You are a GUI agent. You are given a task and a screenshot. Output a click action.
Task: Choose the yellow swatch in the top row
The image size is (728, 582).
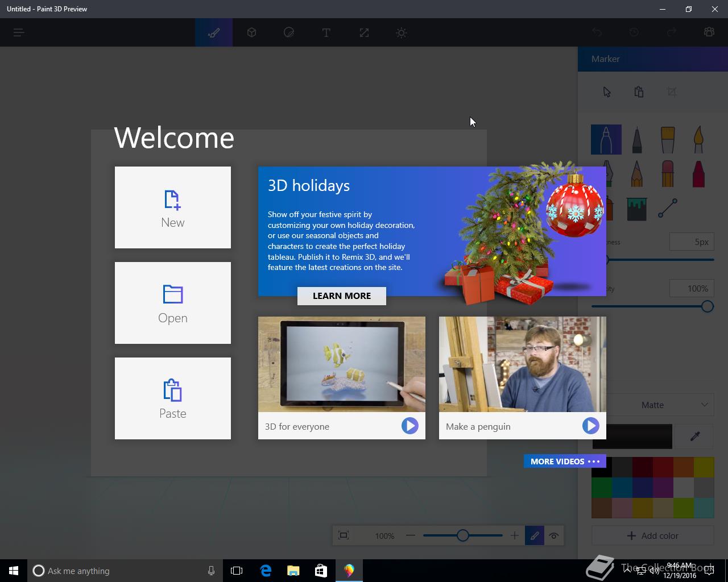coord(704,467)
